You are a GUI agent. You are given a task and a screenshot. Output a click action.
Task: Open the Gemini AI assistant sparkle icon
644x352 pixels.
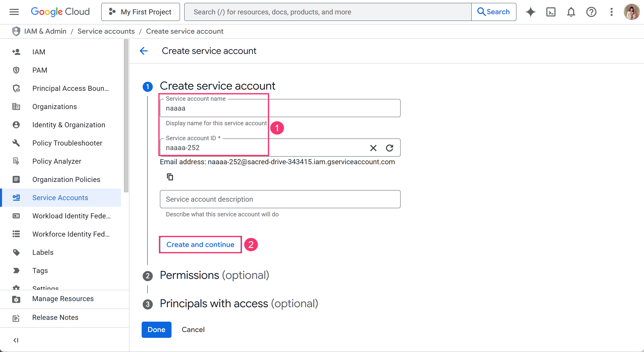click(530, 12)
